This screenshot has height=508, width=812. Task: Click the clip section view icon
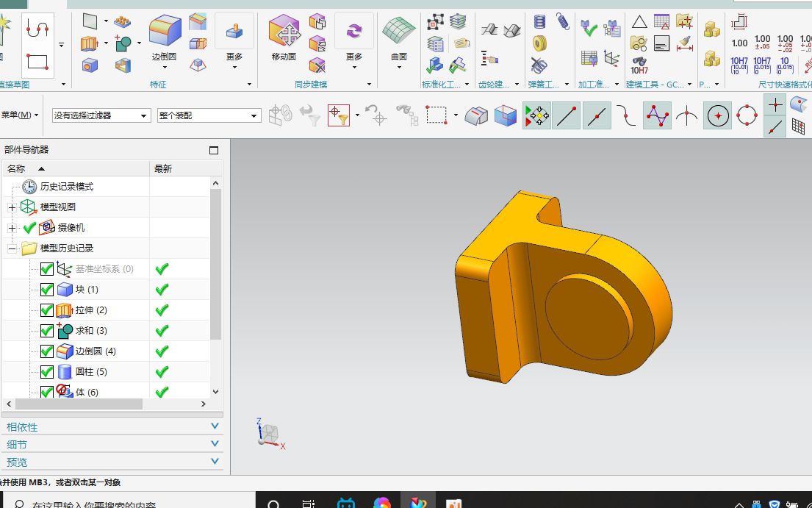(476, 115)
